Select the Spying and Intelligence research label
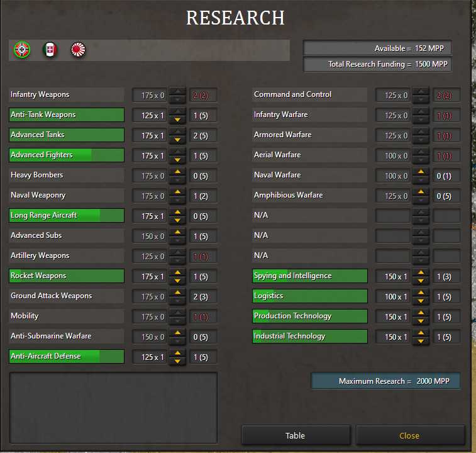476x453 pixels. (x=309, y=276)
